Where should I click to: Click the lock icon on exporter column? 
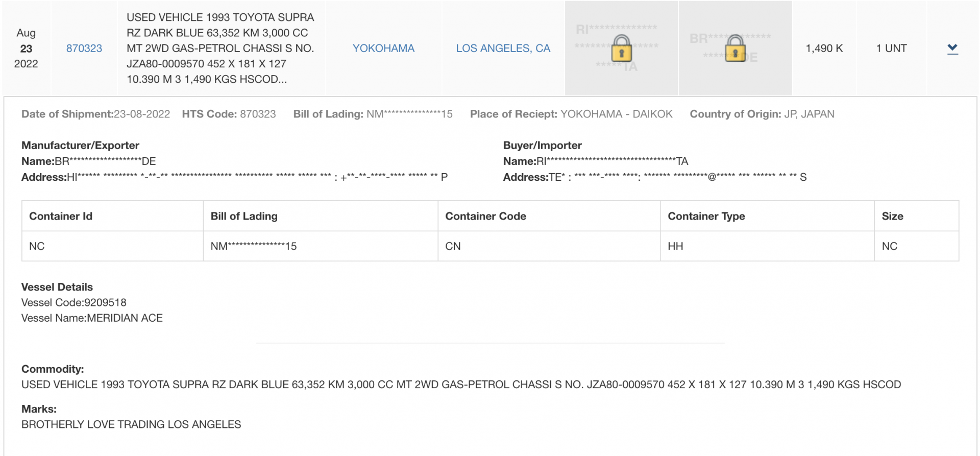735,48
